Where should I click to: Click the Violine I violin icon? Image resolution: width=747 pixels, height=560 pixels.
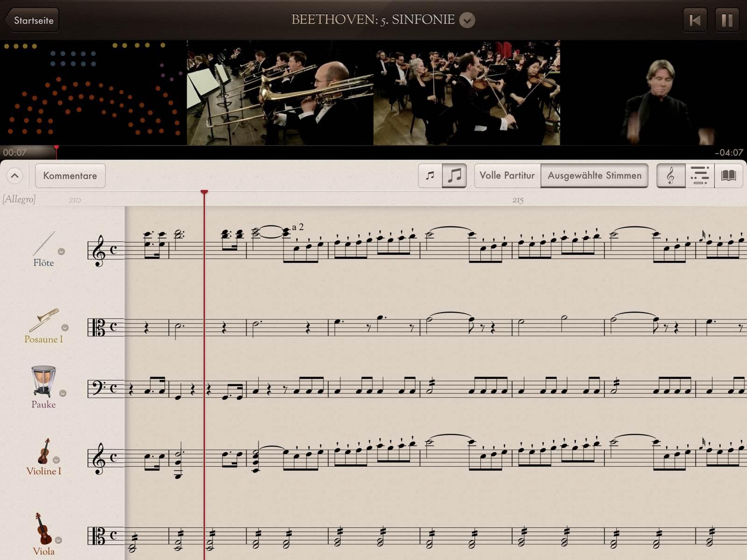[x=44, y=451]
